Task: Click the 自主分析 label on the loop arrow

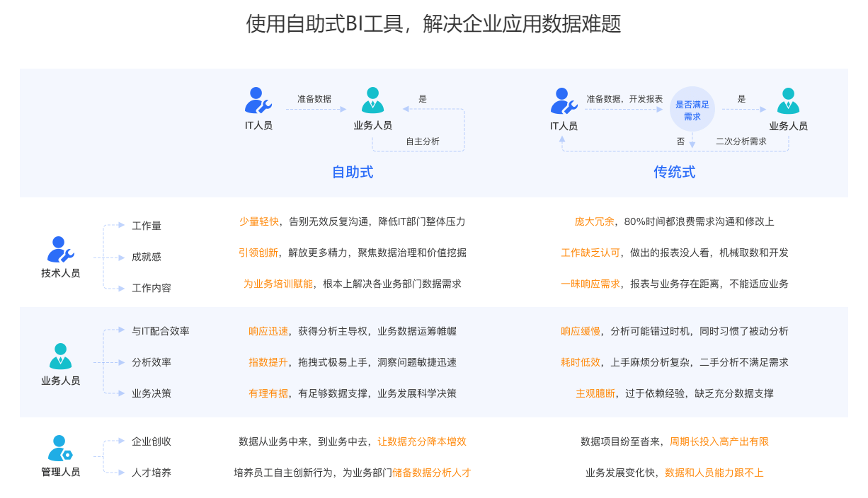Action: coord(423,141)
